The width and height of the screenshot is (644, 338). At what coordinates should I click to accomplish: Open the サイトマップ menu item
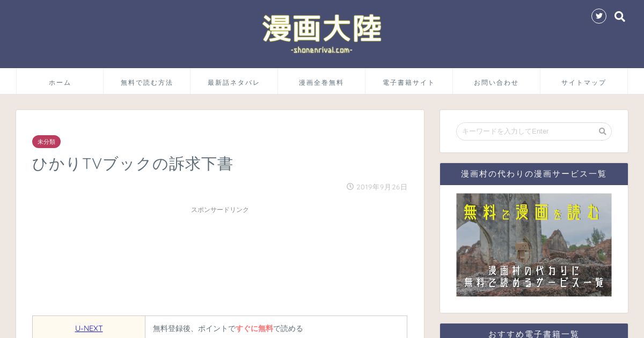584,82
